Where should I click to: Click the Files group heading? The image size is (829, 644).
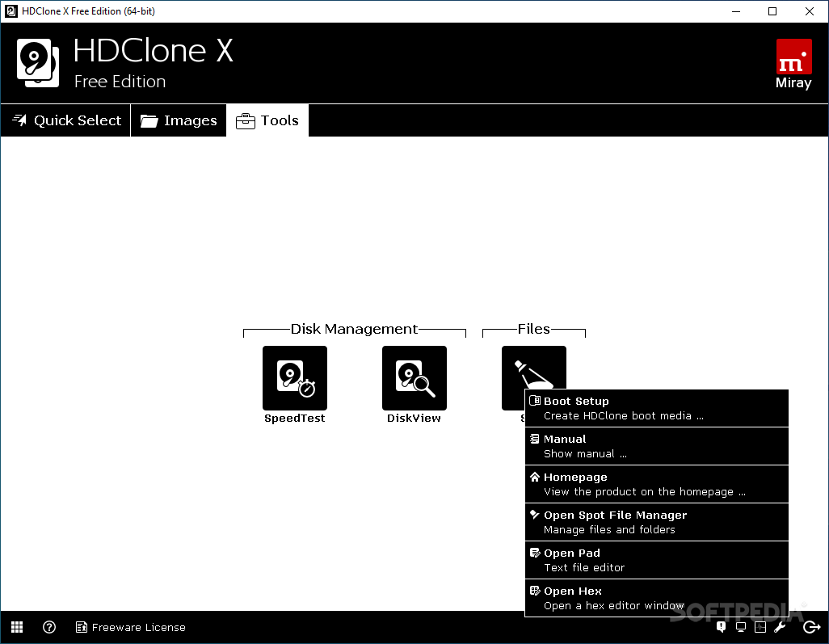click(533, 329)
